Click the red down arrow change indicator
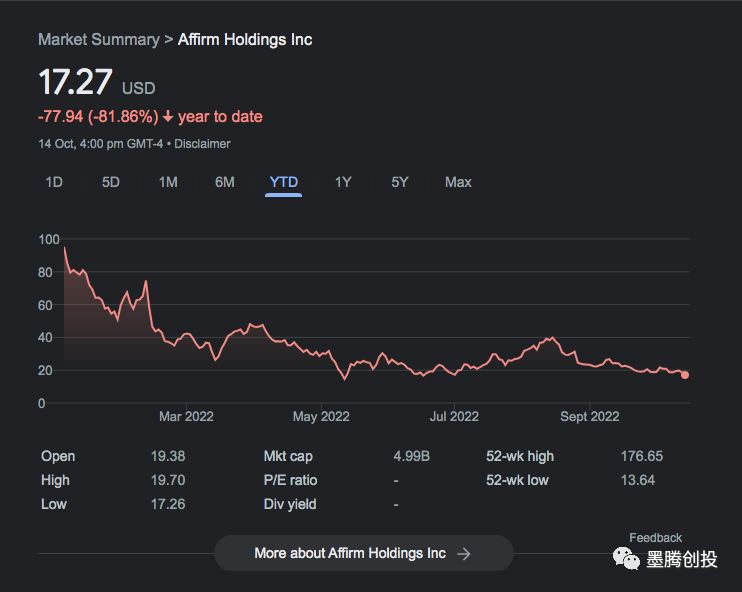 click(167, 117)
